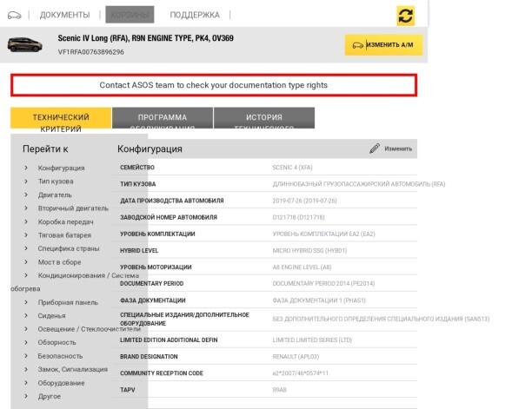This screenshot has height=409, width=532.
Task: Click the MICRO HYBRID SSG (HYB01) value
Action: pyautogui.click(x=309, y=250)
